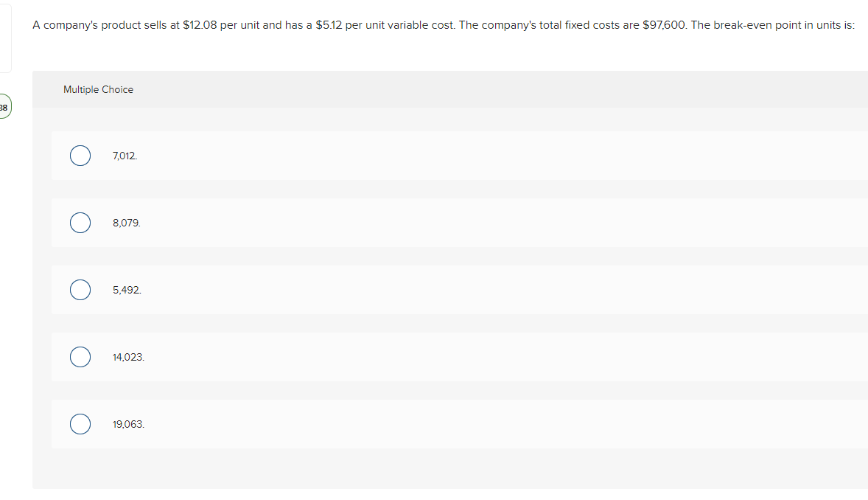This screenshot has height=500, width=868.
Task: Pick the answer labeled 14,023
Action: point(127,357)
